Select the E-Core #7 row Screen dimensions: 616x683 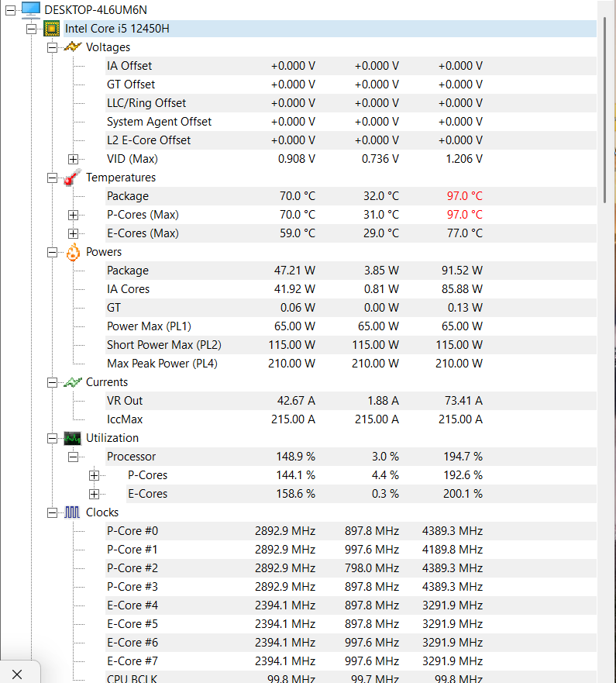point(350,661)
